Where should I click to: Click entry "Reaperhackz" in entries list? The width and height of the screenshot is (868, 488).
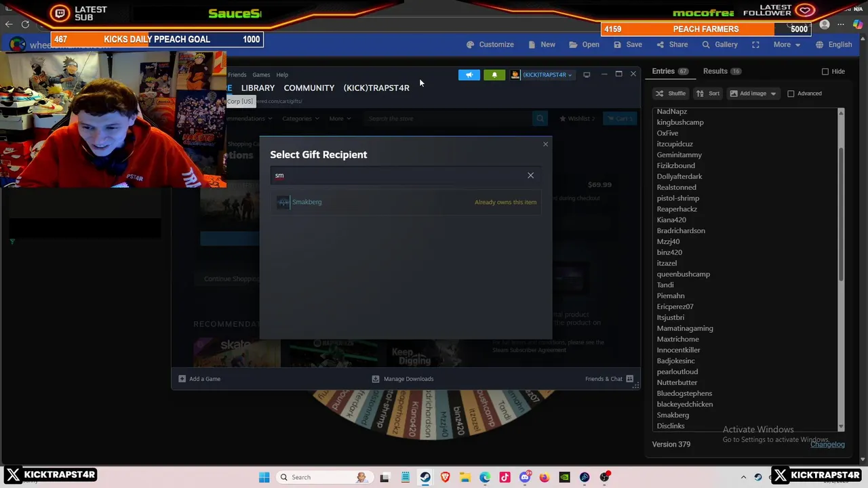tap(677, 209)
